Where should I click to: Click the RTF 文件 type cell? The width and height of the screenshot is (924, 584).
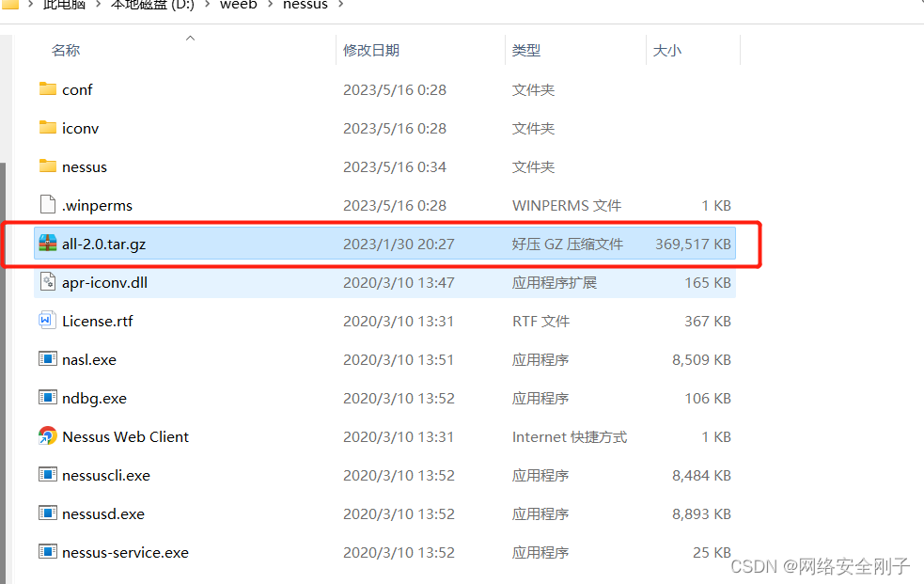(x=541, y=322)
